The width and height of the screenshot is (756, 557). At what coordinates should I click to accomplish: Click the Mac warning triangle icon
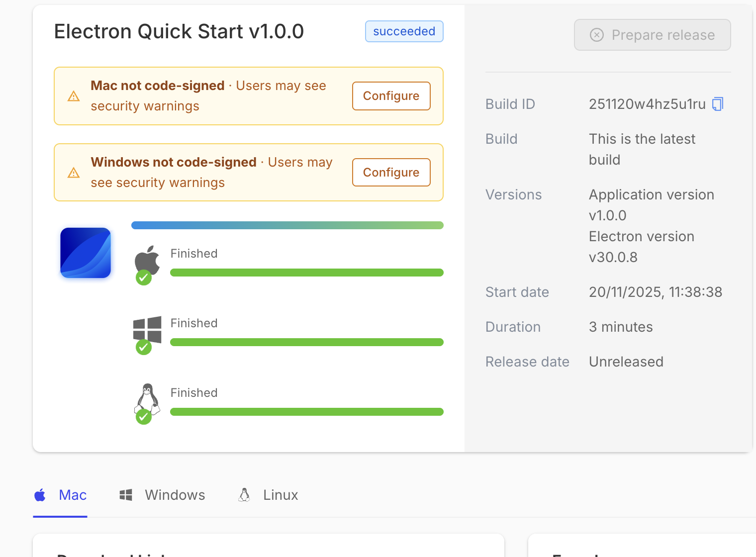(x=74, y=96)
